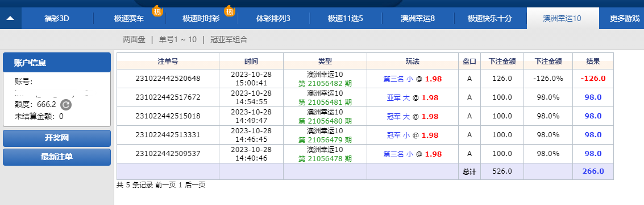Switch to the 澳洲幸运8 tab
The height and width of the screenshot is (205, 644).
[x=418, y=18]
